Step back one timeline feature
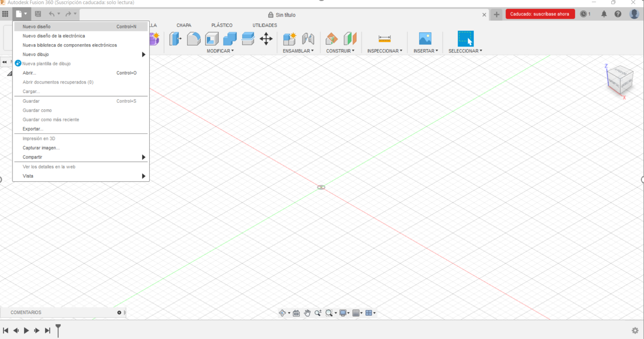Screen dimensions: 644x339 tap(16, 331)
